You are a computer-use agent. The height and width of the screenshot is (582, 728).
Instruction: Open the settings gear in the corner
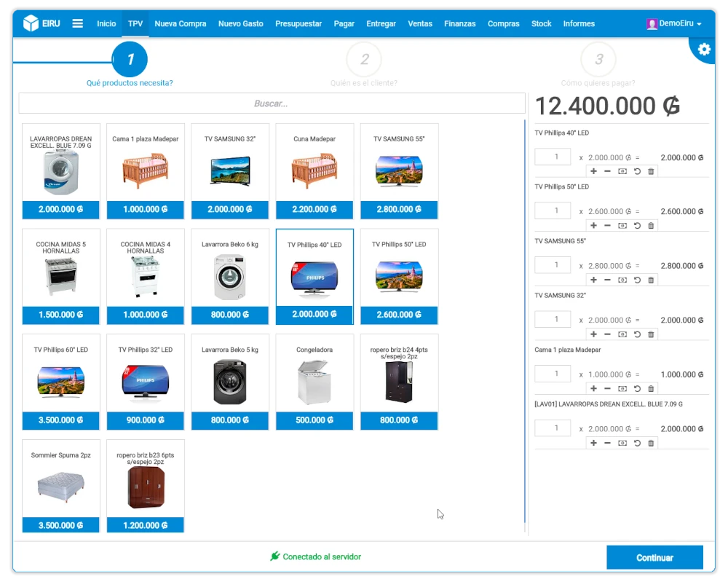[704, 50]
